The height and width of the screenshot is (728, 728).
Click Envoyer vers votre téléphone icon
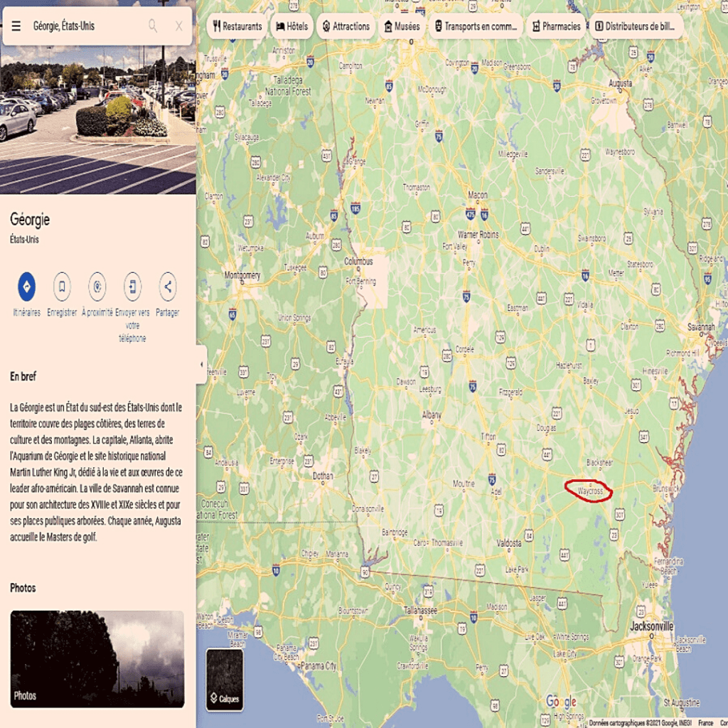tap(132, 287)
